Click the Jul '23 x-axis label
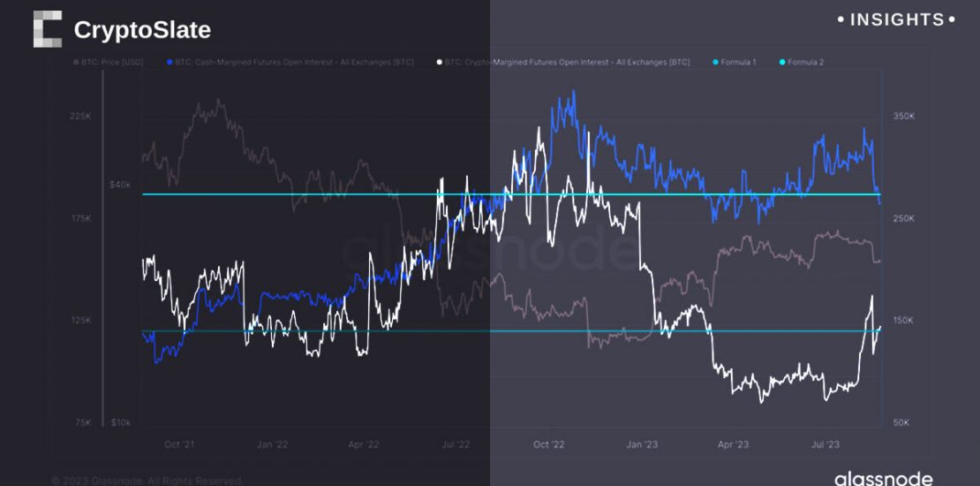 coord(824,444)
